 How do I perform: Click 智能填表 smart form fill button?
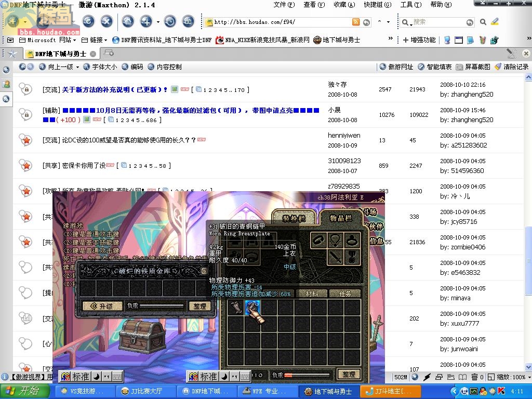click(435, 67)
